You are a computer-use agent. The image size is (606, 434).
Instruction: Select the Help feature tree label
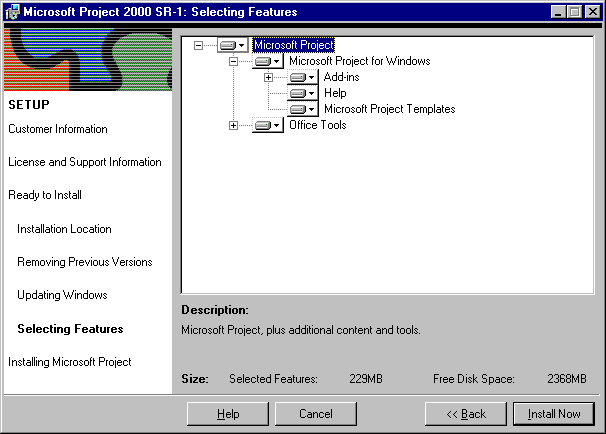point(335,93)
